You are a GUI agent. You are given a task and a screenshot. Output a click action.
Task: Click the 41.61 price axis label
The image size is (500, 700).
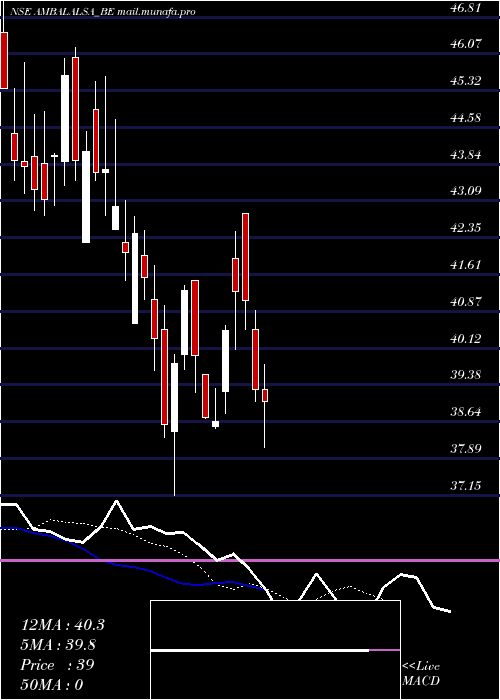pos(466,265)
